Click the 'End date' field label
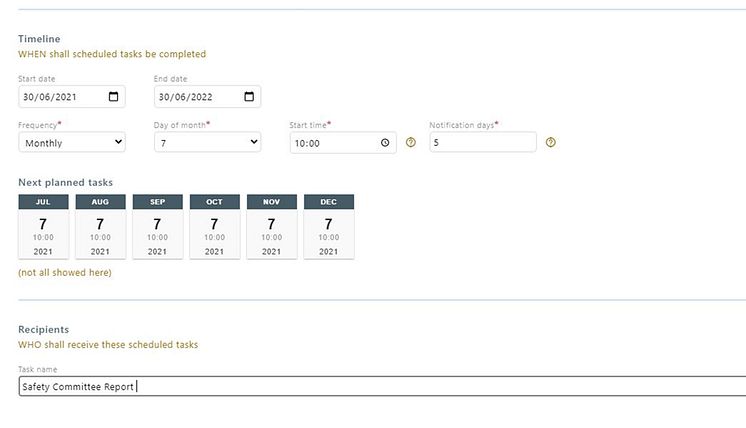Viewport: 746px width, 428px height. 170,79
